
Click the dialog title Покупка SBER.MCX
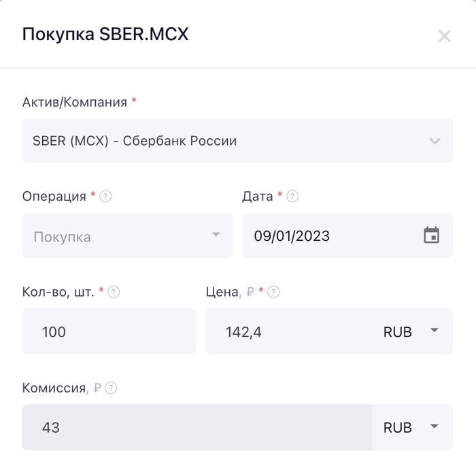(x=105, y=35)
